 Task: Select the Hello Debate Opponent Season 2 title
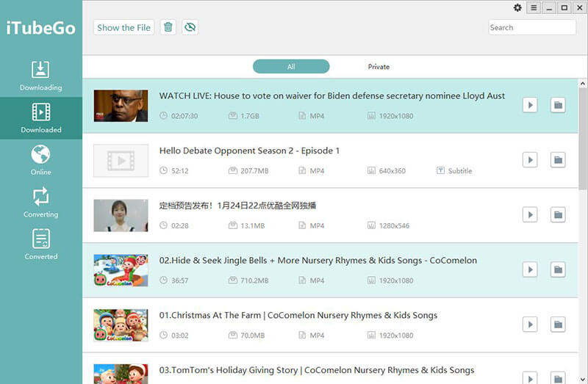pos(249,151)
